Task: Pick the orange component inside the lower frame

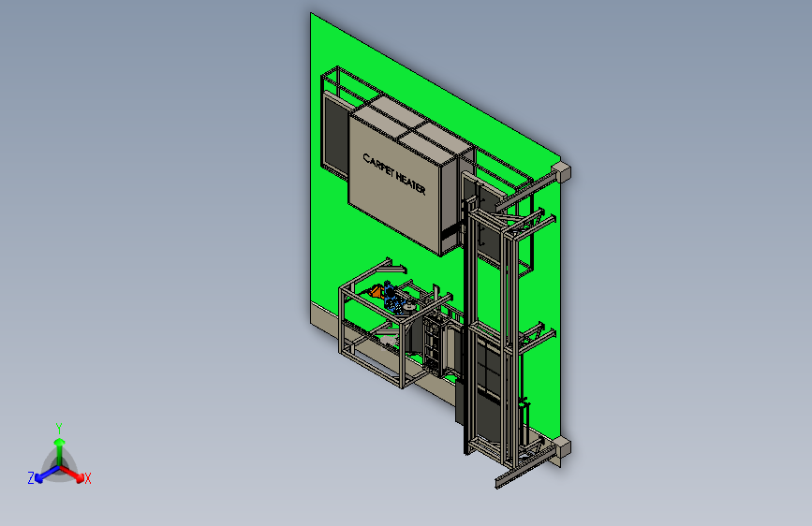Action: (376, 291)
